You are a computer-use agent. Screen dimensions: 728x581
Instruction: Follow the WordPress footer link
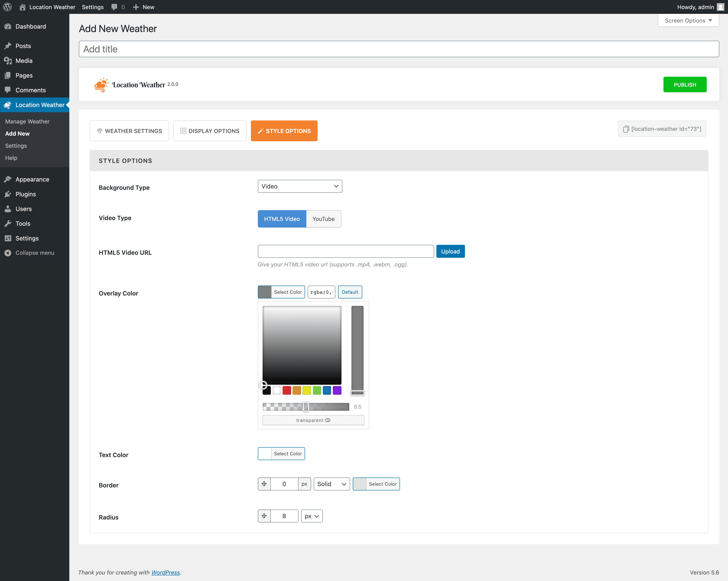[x=166, y=572]
